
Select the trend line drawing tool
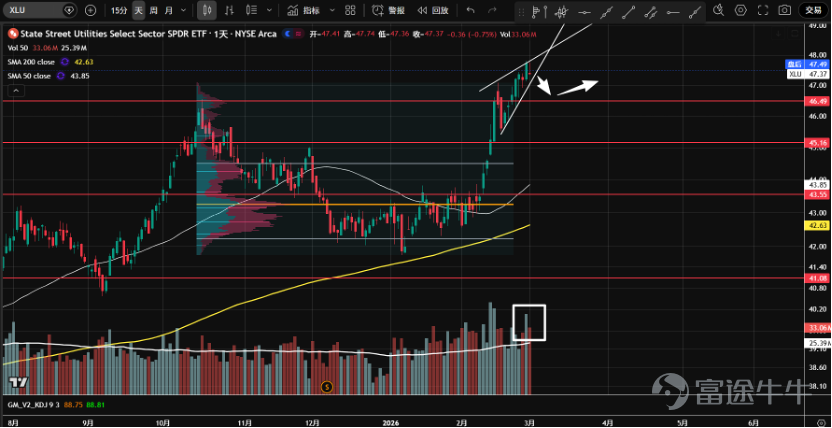(x=628, y=12)
